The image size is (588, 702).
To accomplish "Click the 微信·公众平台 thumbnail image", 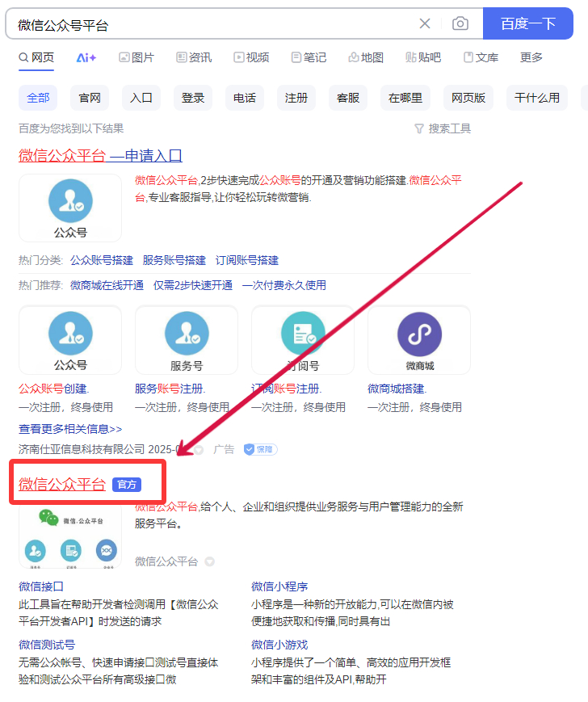I will (x=70, y=536).
